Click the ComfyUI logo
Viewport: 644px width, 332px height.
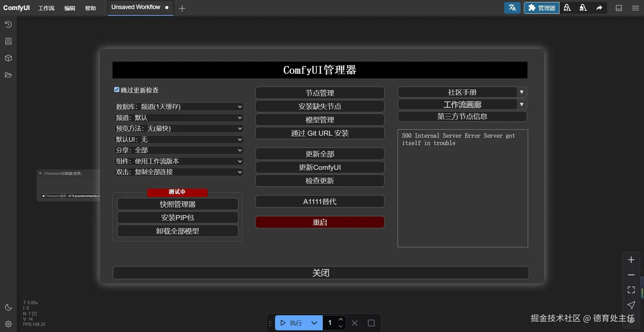(x=16, y=8)
